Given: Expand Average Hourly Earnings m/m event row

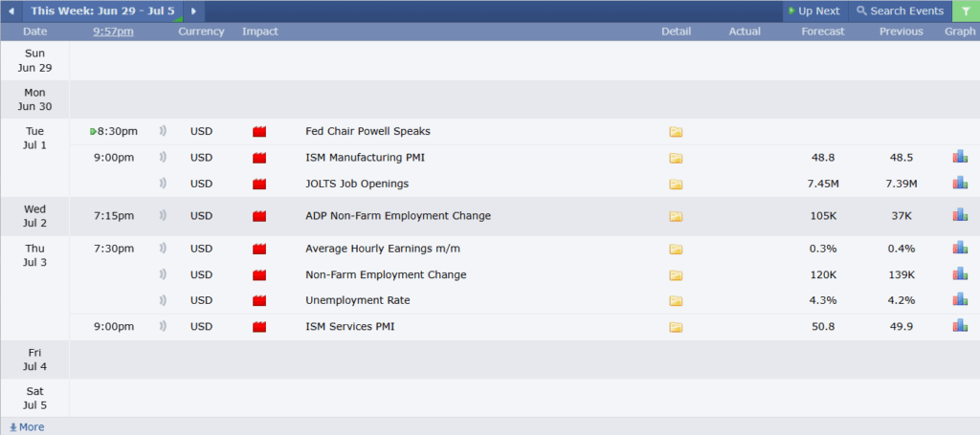Looking at the screenshot, I should 524,249.
